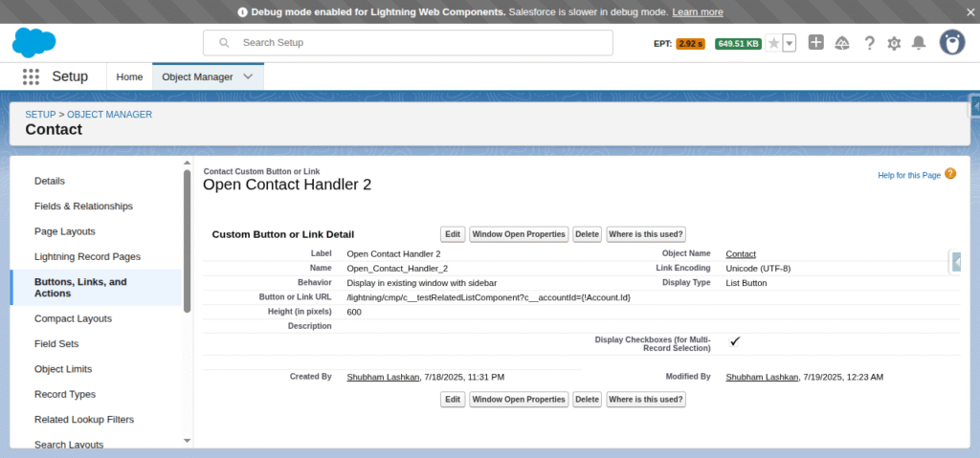Screen dimensions: 980x458
Task: Click the sidebar scrollbar thumb
Action: coord(187,241)
